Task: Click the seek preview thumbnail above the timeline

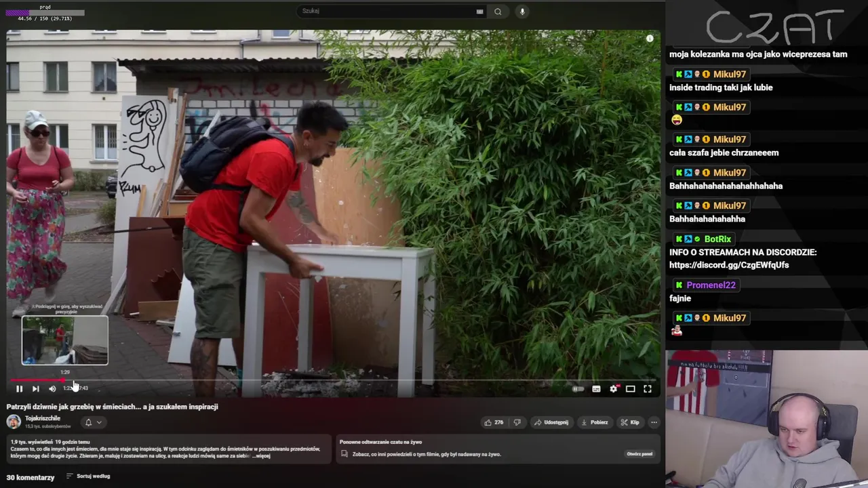Action: (64, 340)
